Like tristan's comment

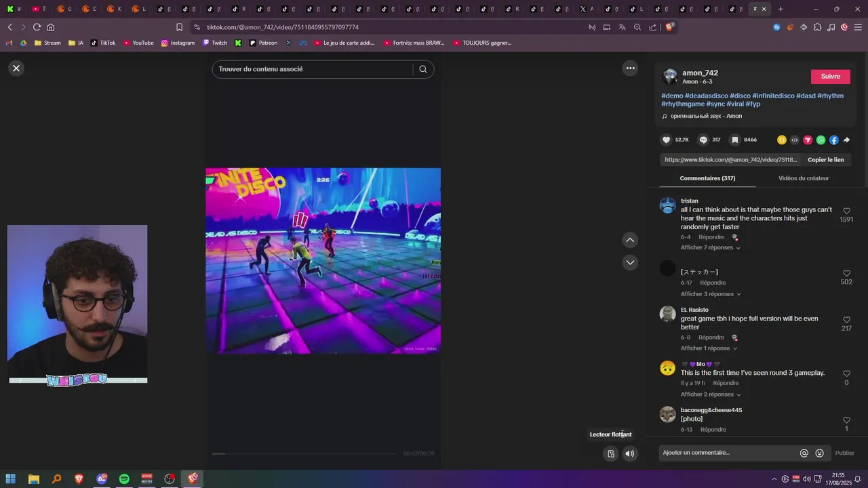coord(846,211)
